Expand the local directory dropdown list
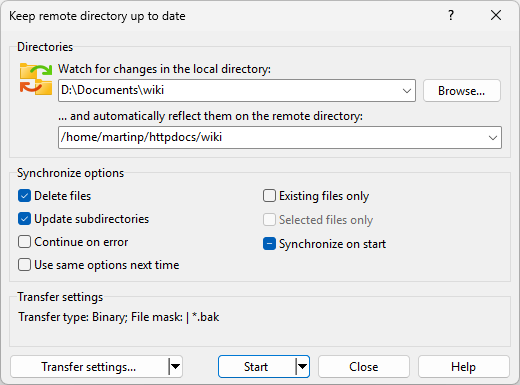The image size is (520, 385). [x=407, y=91]
